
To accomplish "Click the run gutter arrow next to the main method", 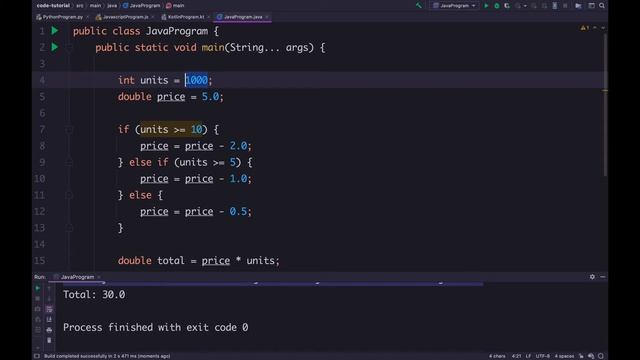I will 55,47.
